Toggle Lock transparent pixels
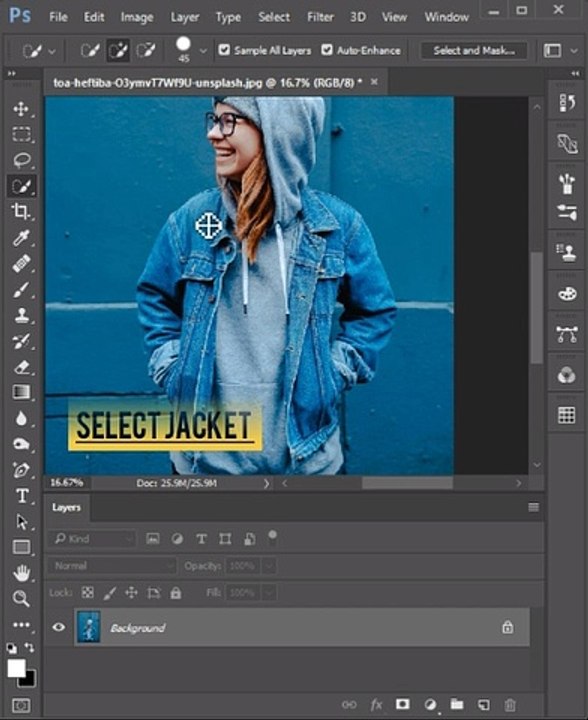Image resolution: width=588 pixels, height=720 pixels. tap(88, 592)
